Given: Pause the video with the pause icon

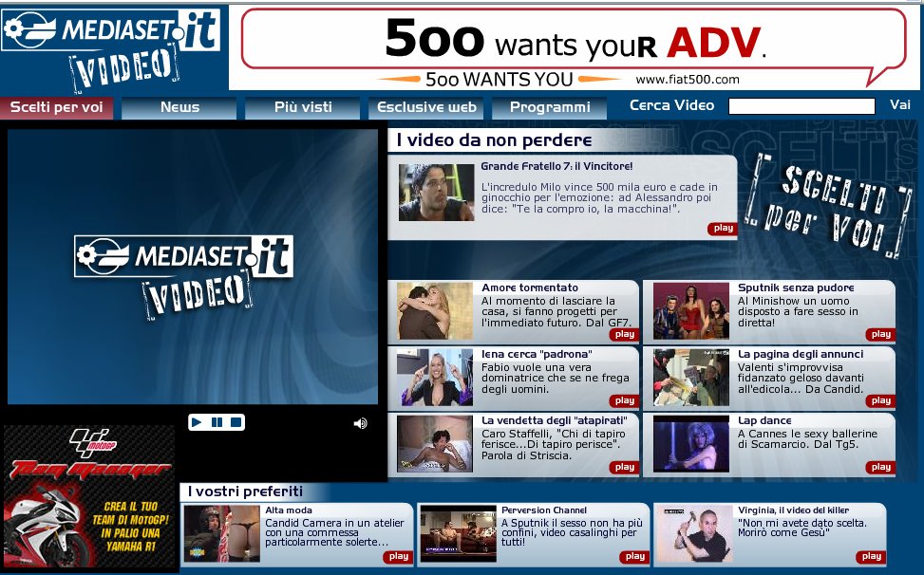Looking at the screenshot, I should pos(217,422).
